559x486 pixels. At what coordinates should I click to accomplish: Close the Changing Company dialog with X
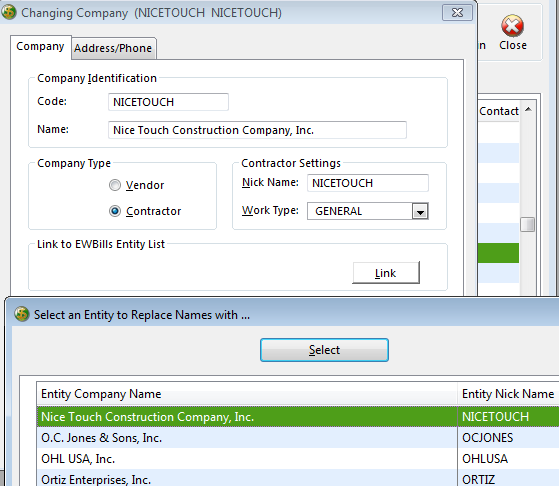pyautogui.click(x=457, y=13)
